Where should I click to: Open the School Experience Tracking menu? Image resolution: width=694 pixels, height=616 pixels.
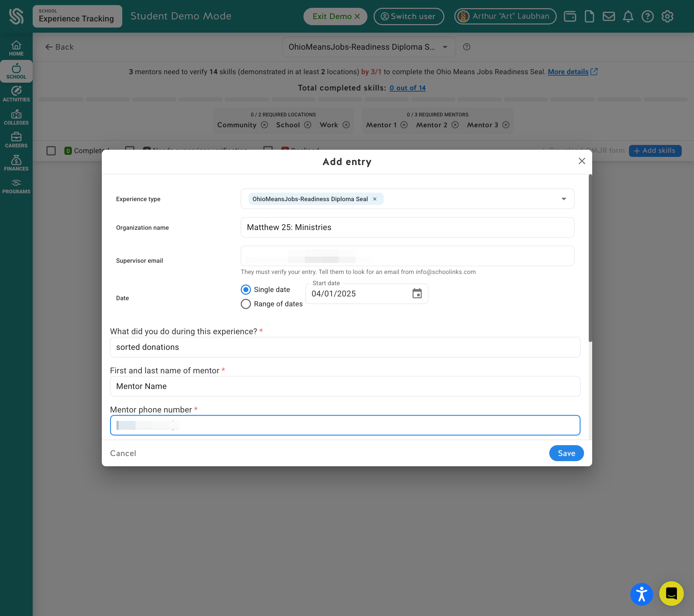tap(77, 16)
